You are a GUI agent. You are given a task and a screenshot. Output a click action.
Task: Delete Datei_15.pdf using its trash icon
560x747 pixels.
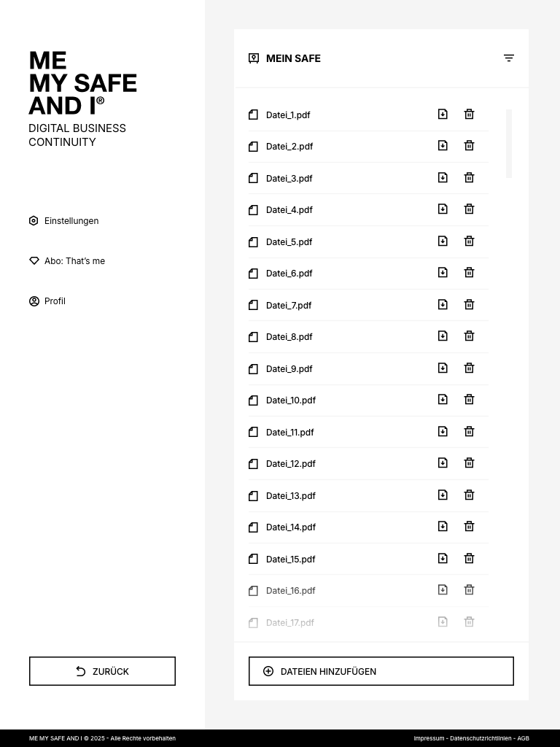(469, 558)
